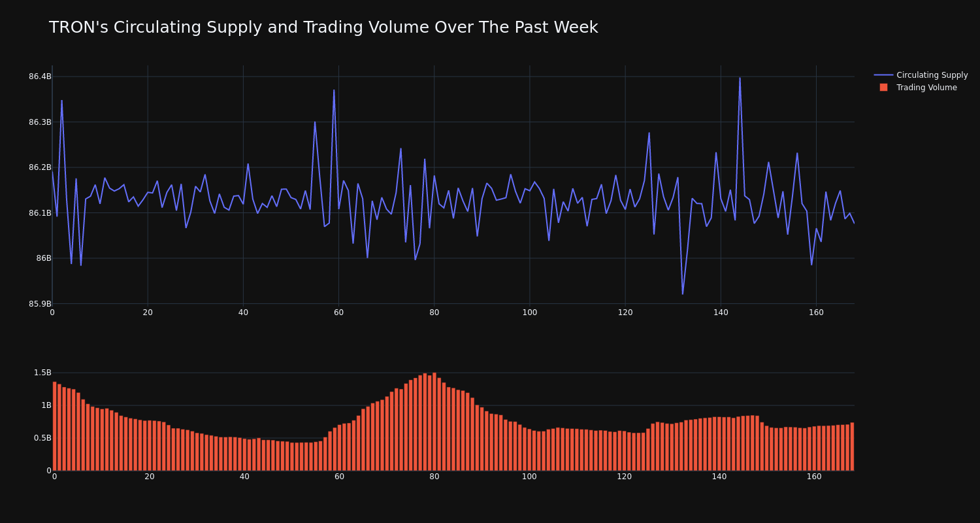Screen dimensions: 980x523
Task: Click the 140 tick on supply chart x-axis
Action: pos(721,312)
